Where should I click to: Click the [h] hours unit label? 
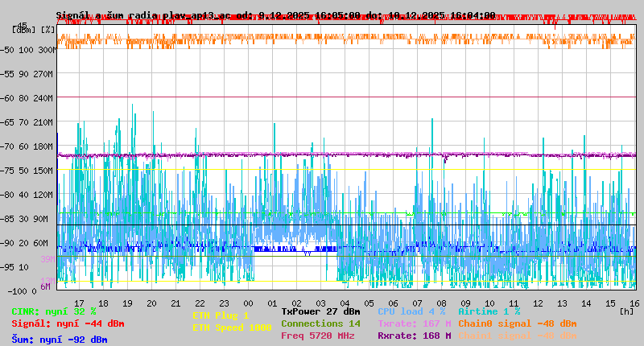[x=625, y=311]
